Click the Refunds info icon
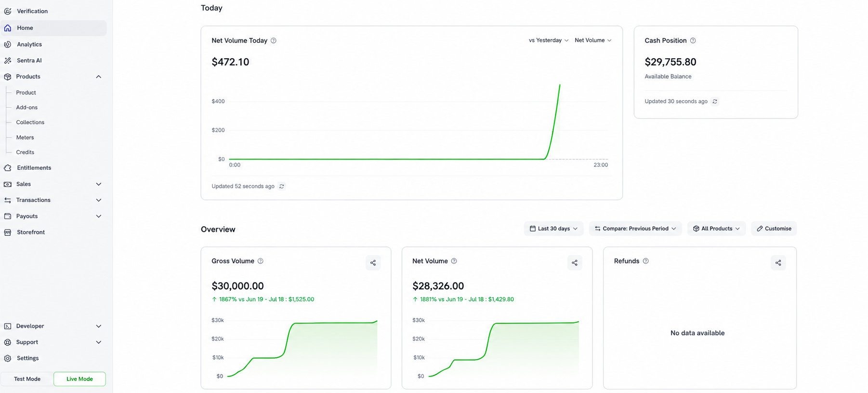Image resolution: width=868 pixels, height=393 pixels. [646, 261]
